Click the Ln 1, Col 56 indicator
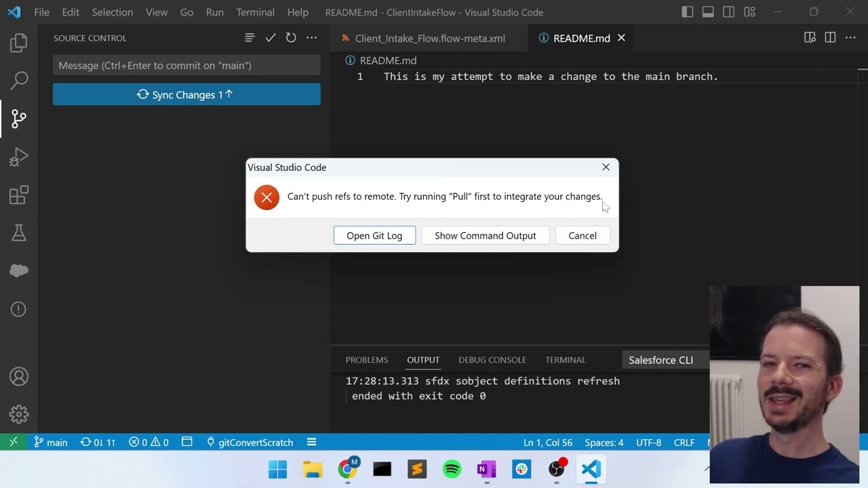 [548, 442]
